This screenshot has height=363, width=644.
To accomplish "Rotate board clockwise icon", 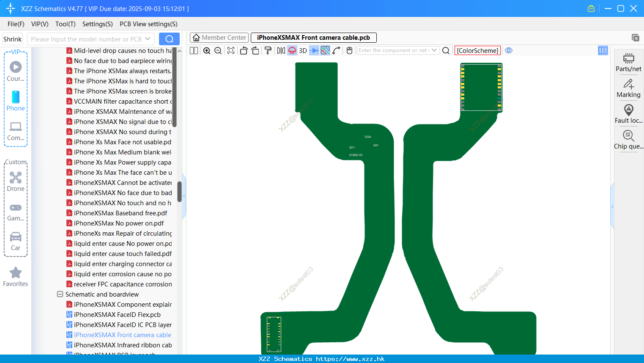I will [x=255, y=51].
